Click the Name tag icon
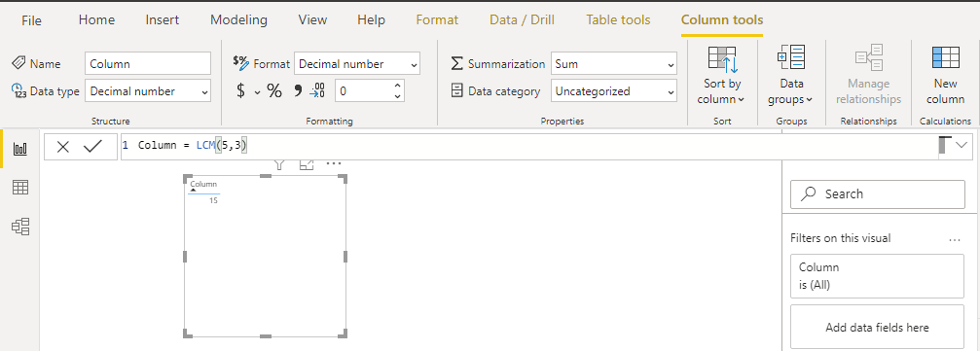Screen dimensions: 980x351 coord(18,63)
